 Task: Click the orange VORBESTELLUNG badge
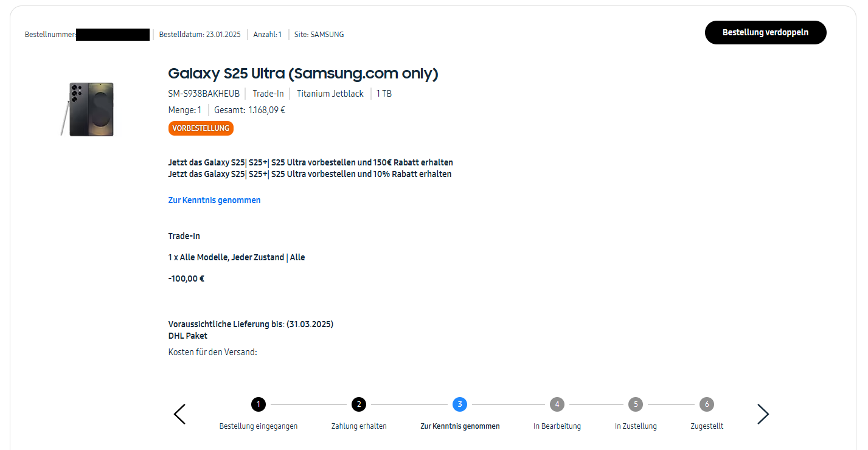point(201,128)
